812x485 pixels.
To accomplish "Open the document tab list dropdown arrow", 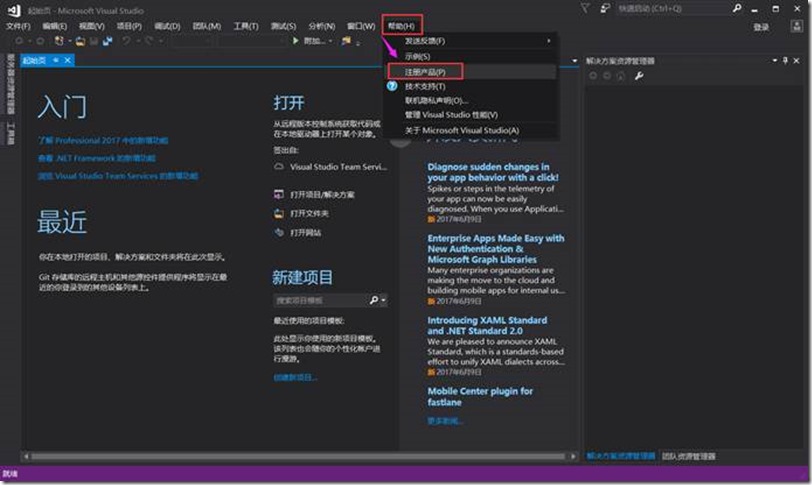I will (x=574, y=61).
